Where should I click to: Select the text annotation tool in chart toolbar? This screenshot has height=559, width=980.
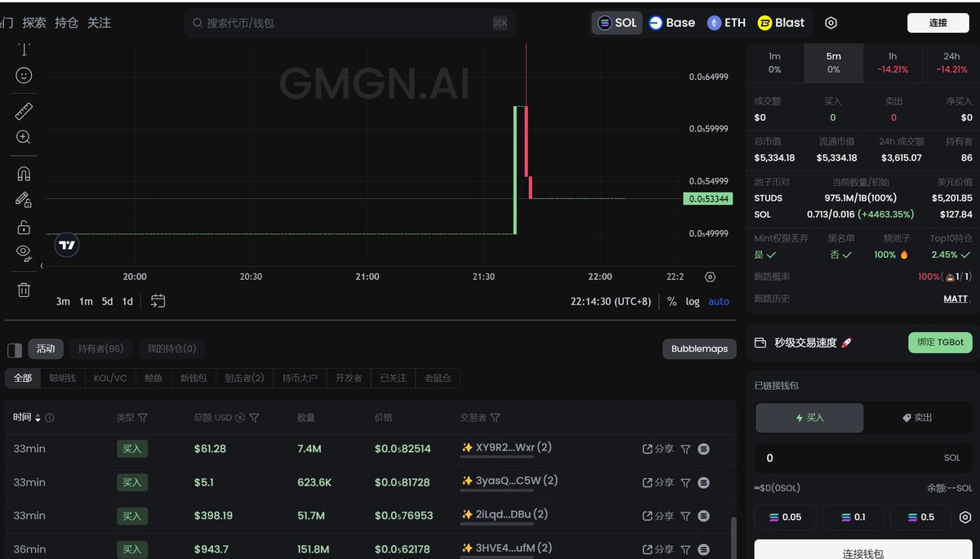tap(24, 49)
